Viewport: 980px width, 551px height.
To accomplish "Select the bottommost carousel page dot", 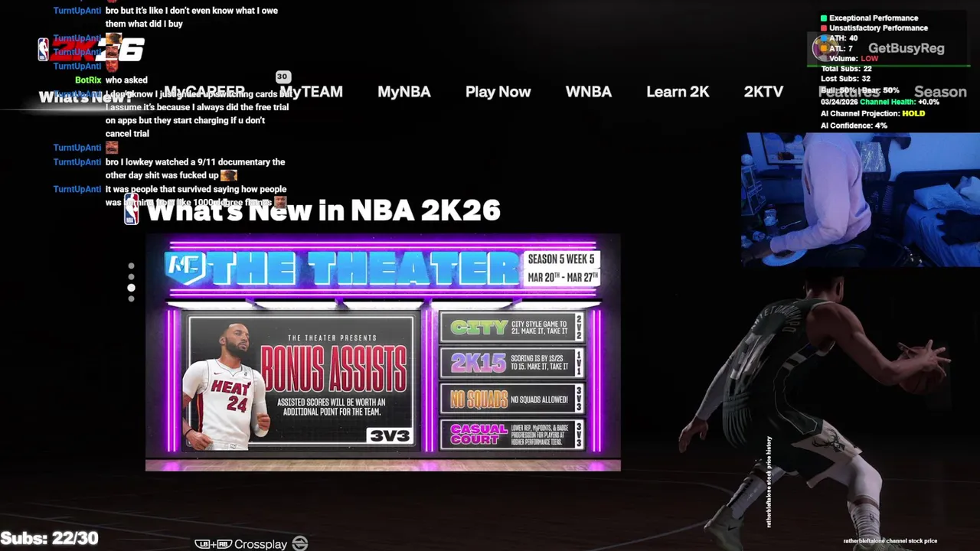I will 131,298.
